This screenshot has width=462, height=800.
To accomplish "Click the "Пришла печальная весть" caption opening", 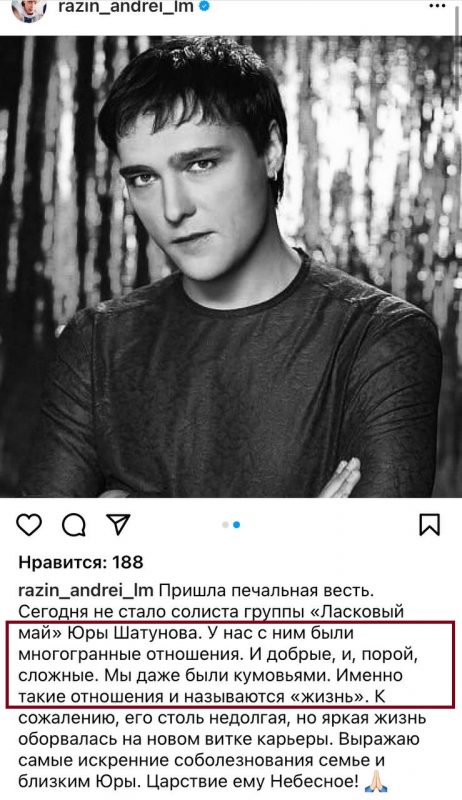I will point(265,591).
